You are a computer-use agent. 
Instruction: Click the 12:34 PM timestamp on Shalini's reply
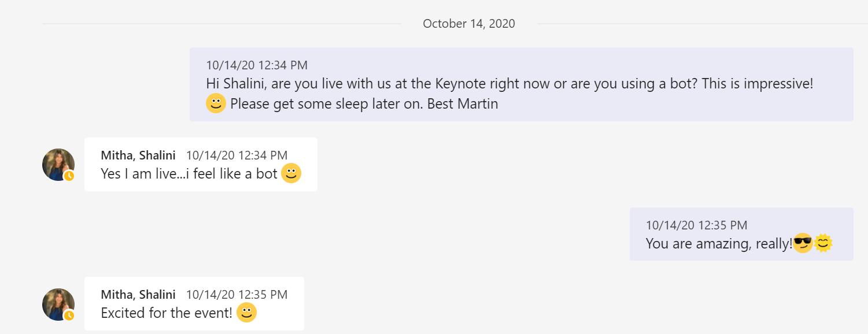[237, 155]
